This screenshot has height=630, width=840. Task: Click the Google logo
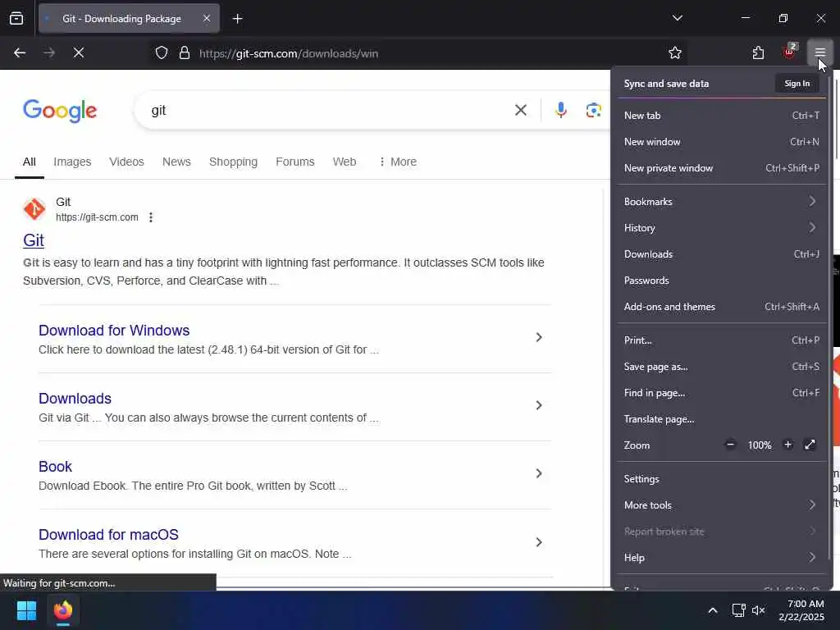pos(60,111)
